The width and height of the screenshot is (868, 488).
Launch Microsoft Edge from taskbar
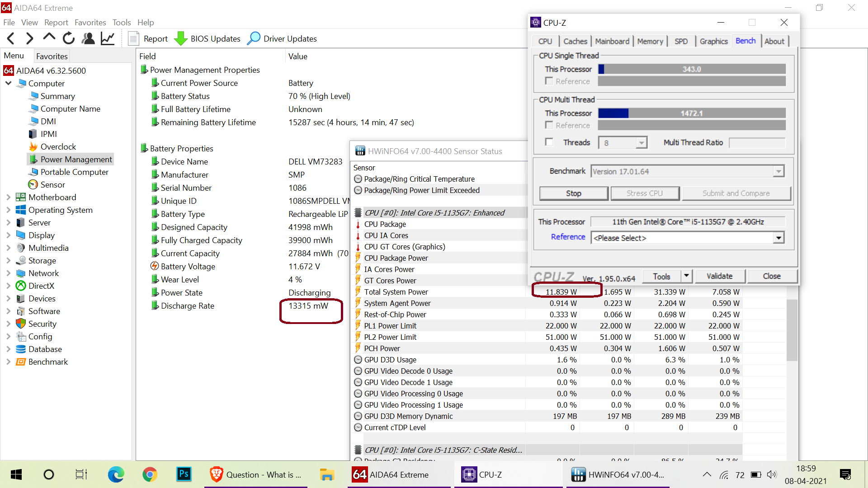(x=116, y=474)
